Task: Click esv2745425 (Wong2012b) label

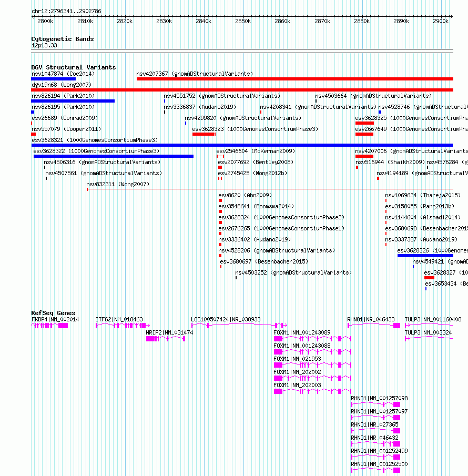Action: pyautogui.click(x=252, y=173)
